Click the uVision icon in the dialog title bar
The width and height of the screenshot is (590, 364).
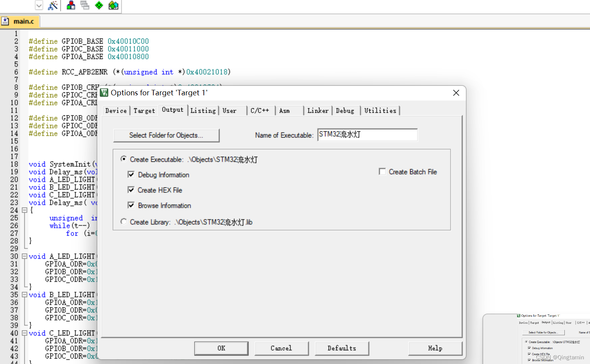(x=104, y=93)
